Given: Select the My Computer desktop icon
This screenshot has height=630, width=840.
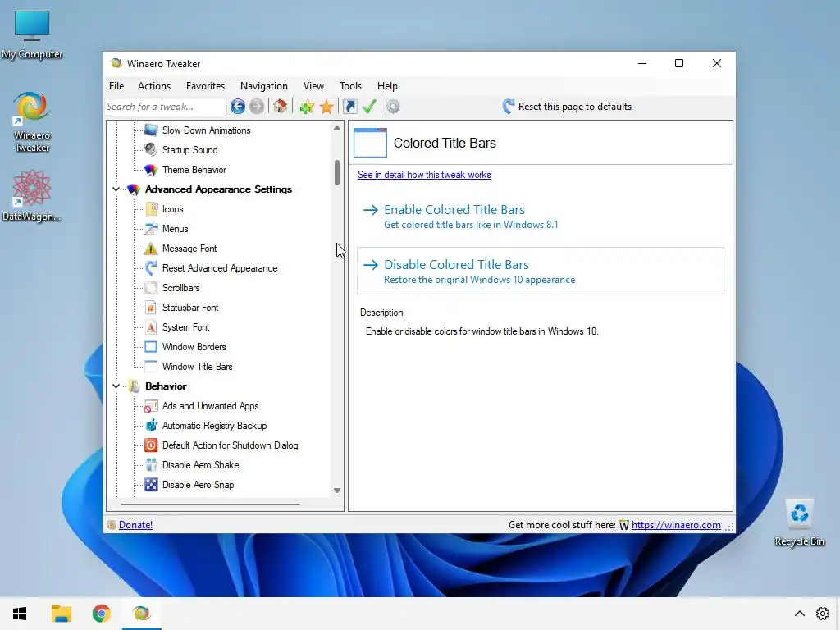Looking at the screenshot, I should coord(32,34).
